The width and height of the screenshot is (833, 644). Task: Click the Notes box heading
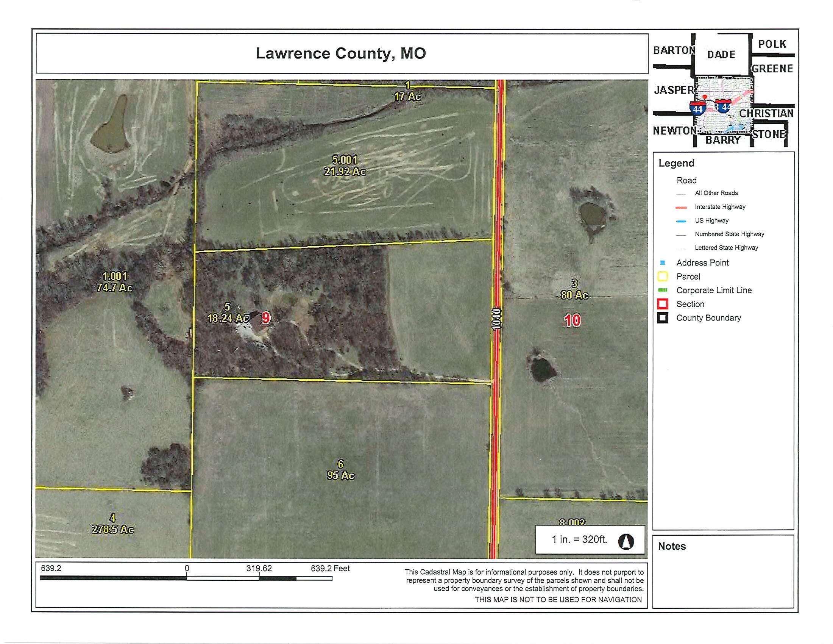(672, 546)
